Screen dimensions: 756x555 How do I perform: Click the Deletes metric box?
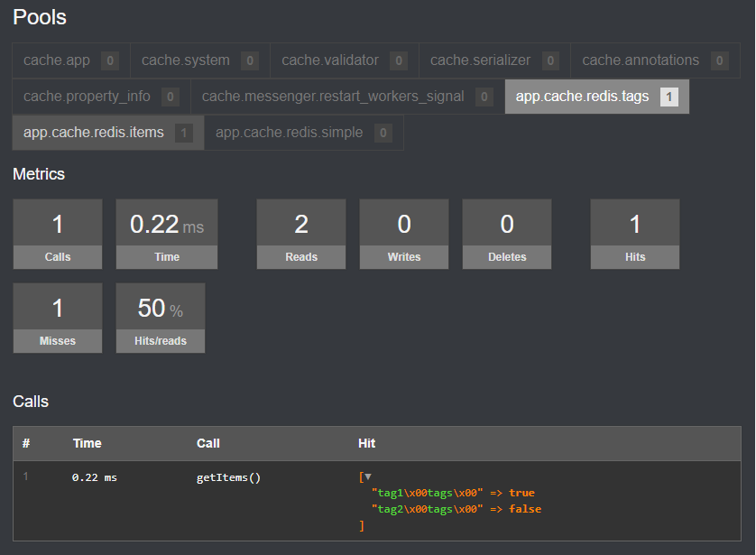[x=507, y=234]
